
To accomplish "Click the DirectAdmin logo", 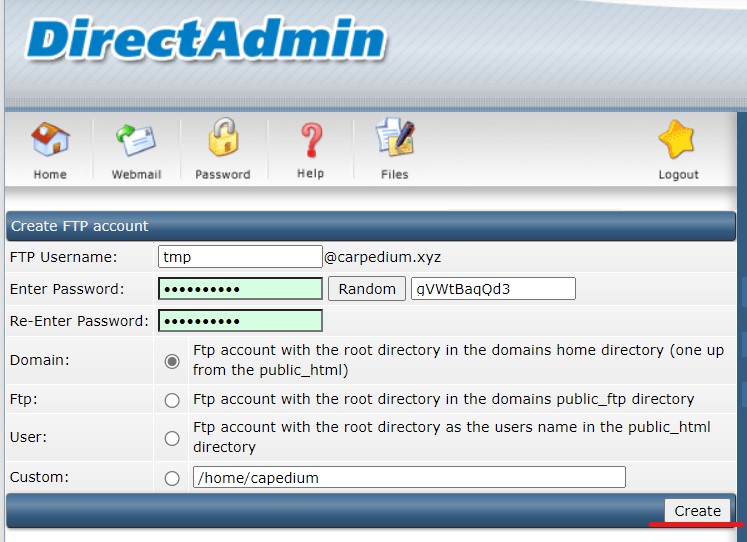I will coord(206,40).
